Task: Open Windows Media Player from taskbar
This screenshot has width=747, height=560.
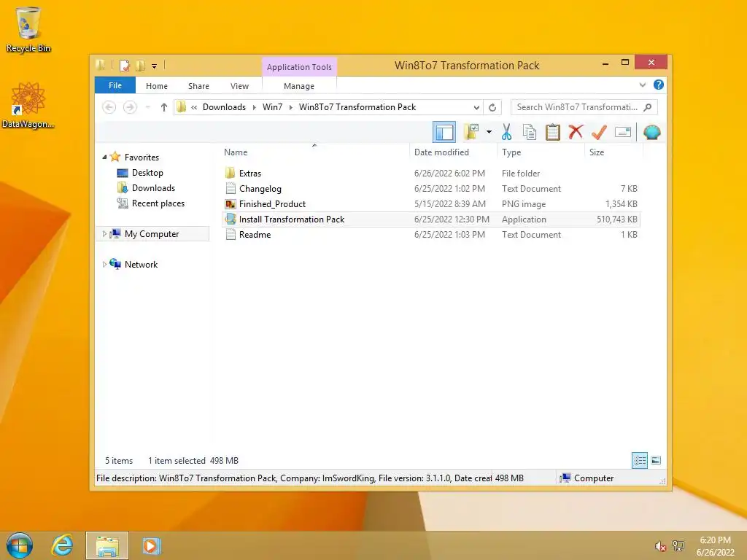Action: click(x=151, y=545)
